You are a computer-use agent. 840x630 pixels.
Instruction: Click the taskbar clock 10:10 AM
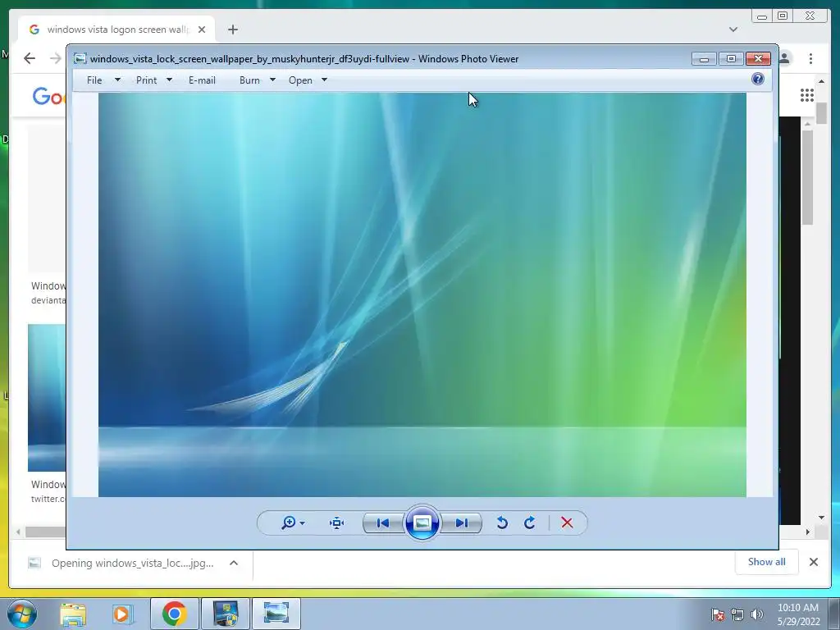pos(797,608)
